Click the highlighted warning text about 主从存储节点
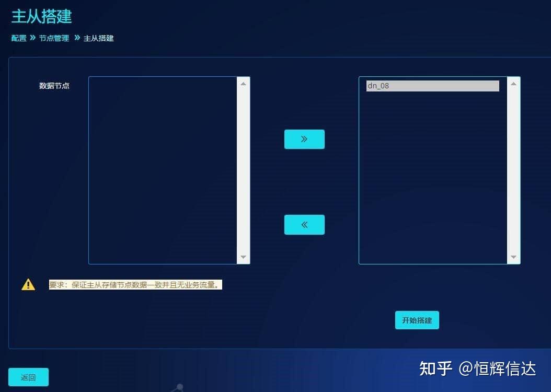Viewport: 551px width, 392px height. (135, 284)
